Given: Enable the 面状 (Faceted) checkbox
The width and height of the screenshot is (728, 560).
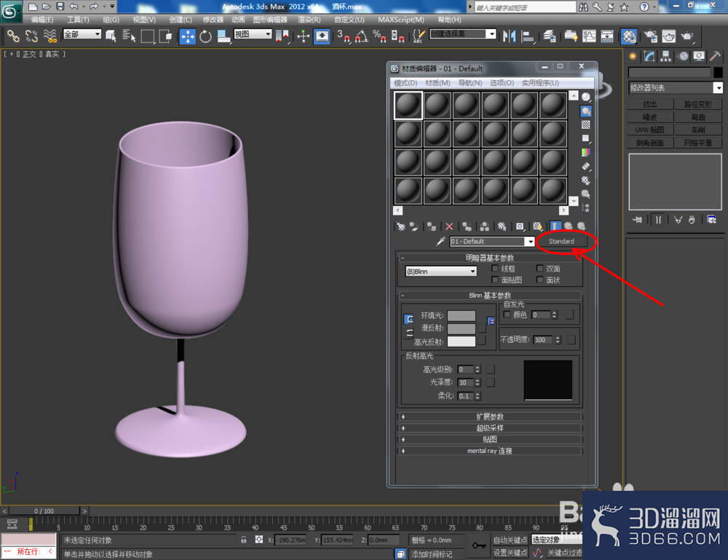Looking at the screenshot, I should point(539,280).
